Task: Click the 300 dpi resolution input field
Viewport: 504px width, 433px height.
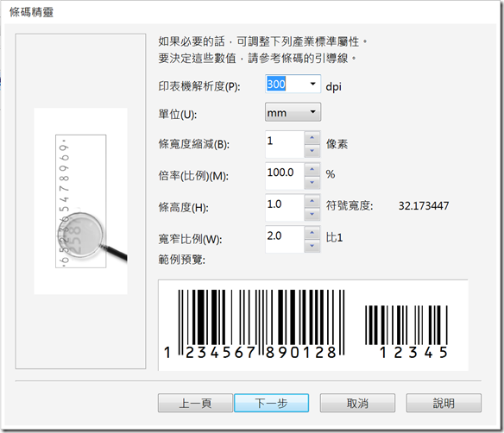Action: click(x=286, y=84)
